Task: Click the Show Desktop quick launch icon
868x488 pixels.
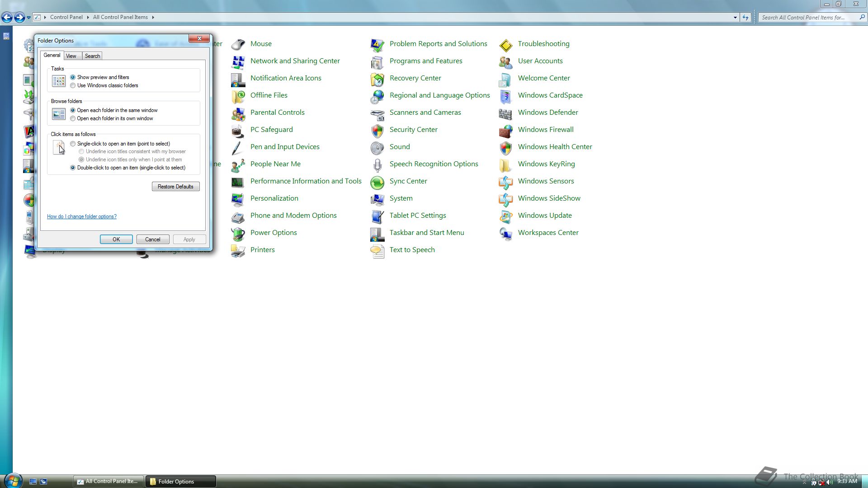Action: pos(33,482)
